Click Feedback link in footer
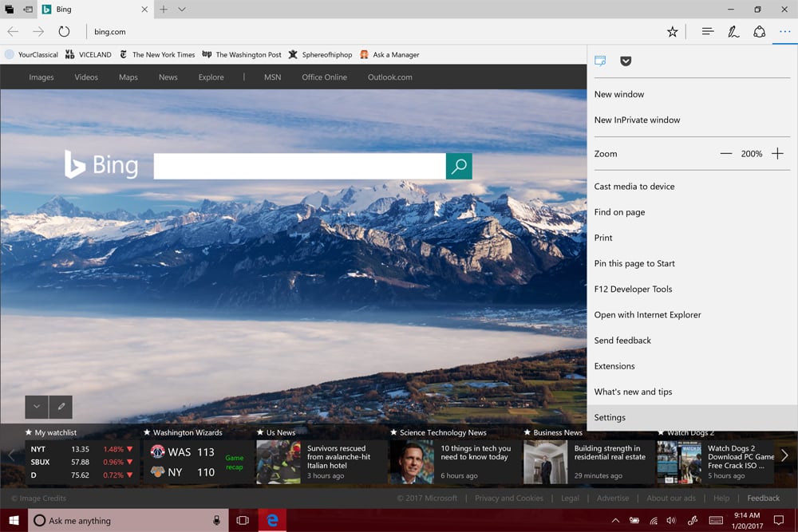The width and height of the screenshot is (798, 532). click(763, 499)
